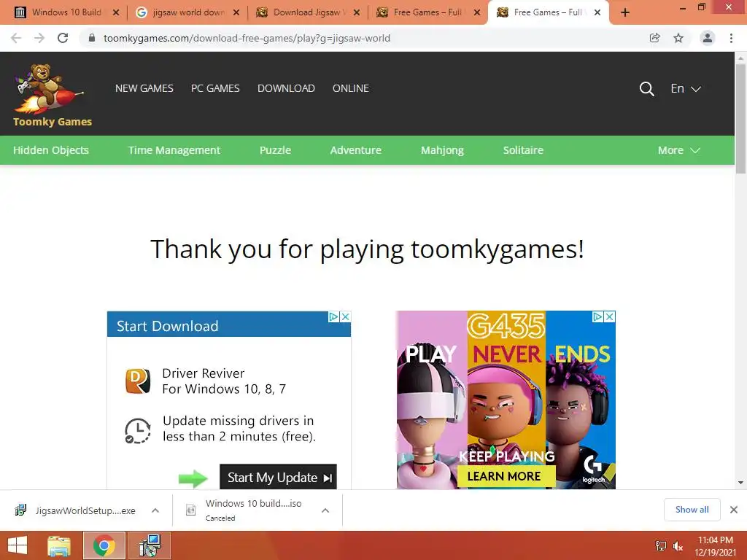Close the Download Jigsaw tab
This screenshot has width=747, height=560.
[356, 12]
